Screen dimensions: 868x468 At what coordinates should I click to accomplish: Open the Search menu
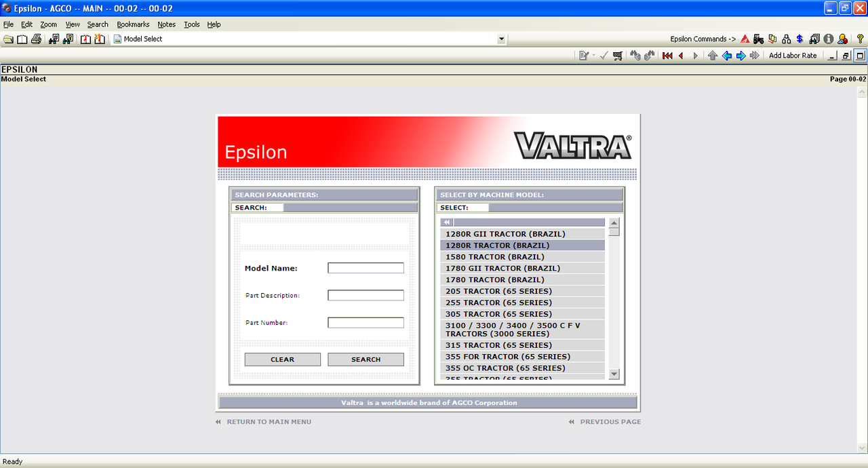coord(98,24)
